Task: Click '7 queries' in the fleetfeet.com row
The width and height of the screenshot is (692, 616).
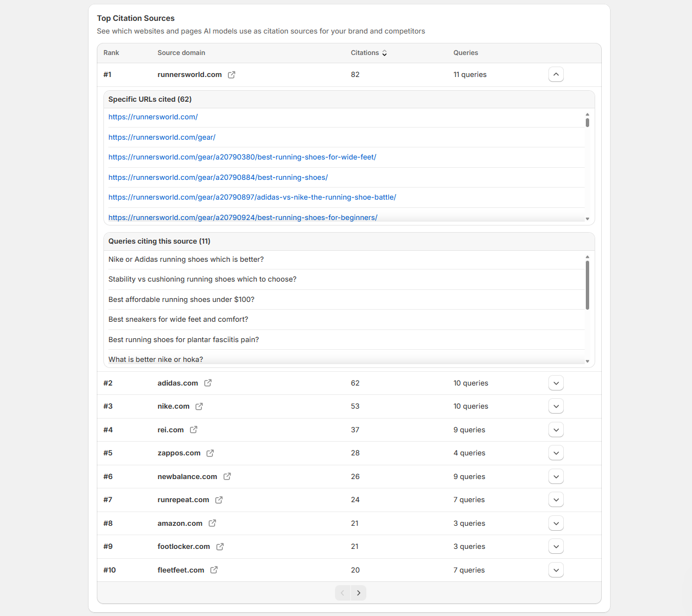Action: (469, 570)
